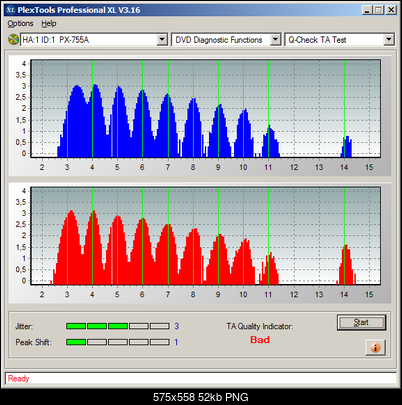Click the 14T peak in the blue chart
Screen dimensions: 402x405
[347, 147]
